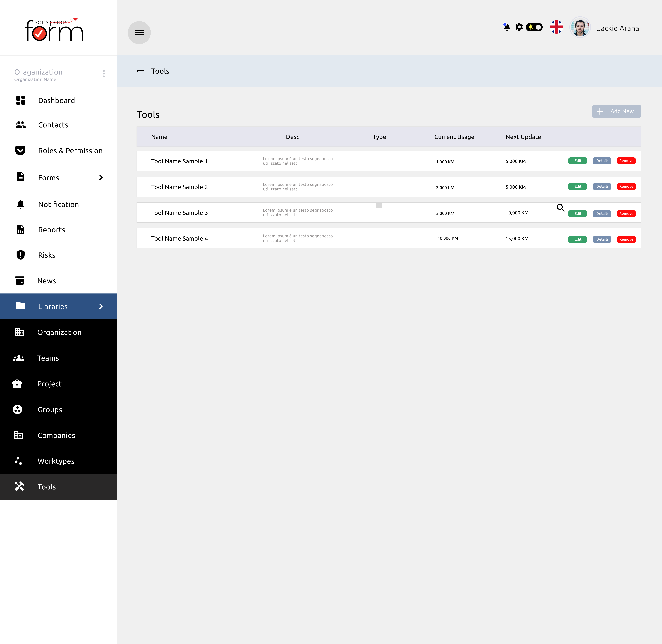
Task: Select the UK flag language icon
Action: (x=556, y=27)
